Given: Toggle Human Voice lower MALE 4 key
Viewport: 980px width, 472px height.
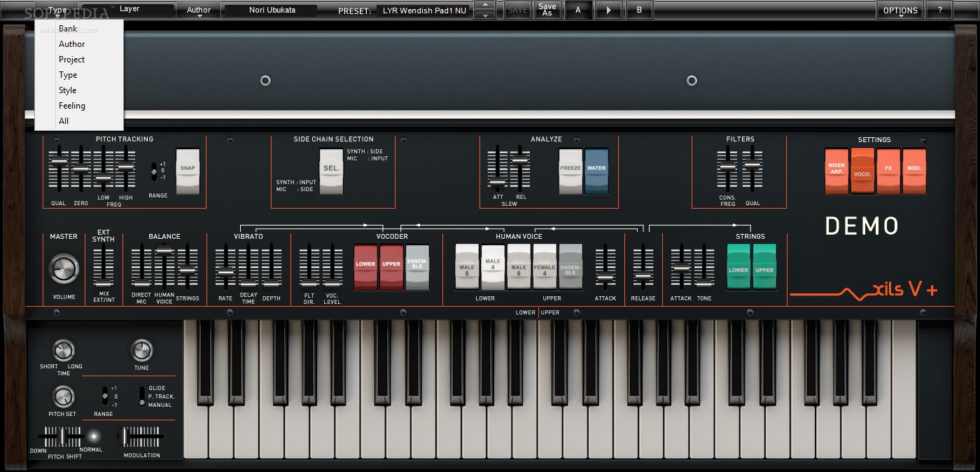Looking at the screenshot, I should (493, 267).
